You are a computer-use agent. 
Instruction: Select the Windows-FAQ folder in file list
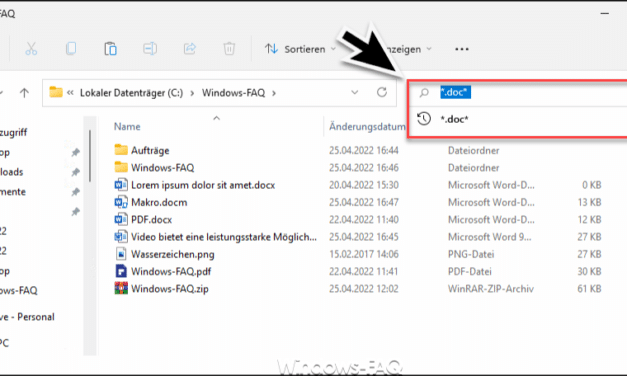click(x=163, y=168)
